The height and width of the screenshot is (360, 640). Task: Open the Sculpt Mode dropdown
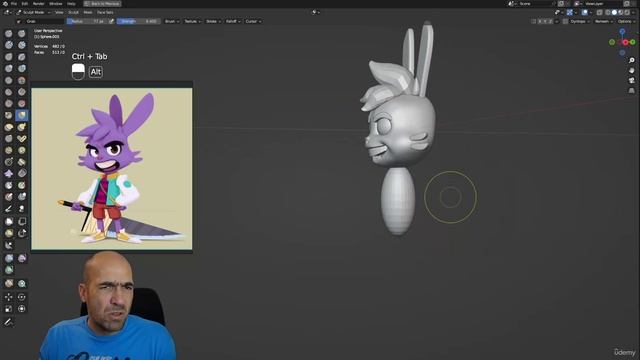coord(33,12)
